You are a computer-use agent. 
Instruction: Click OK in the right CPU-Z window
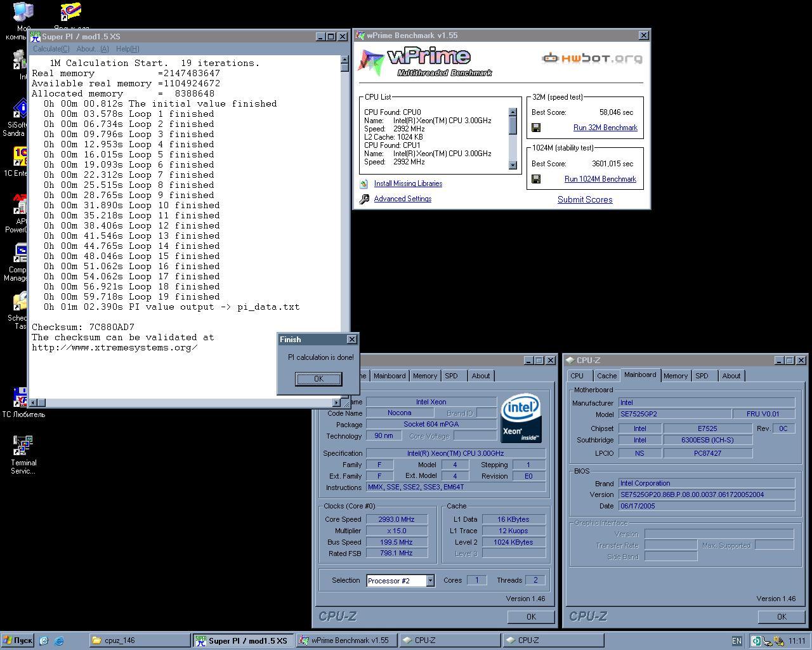point(782,616)
